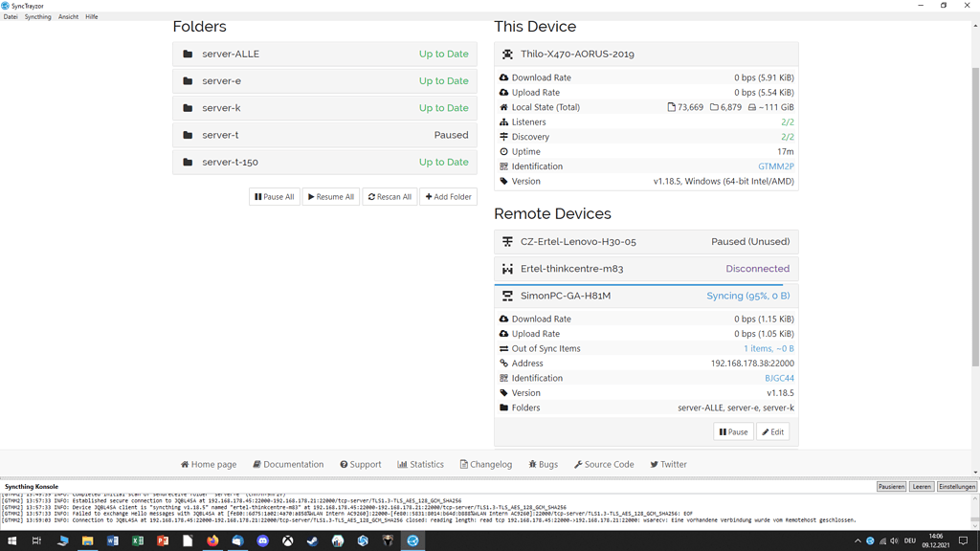Screen dimensions: 980x551
Task: Click the Home page house icon
Action: pos(184,464)
